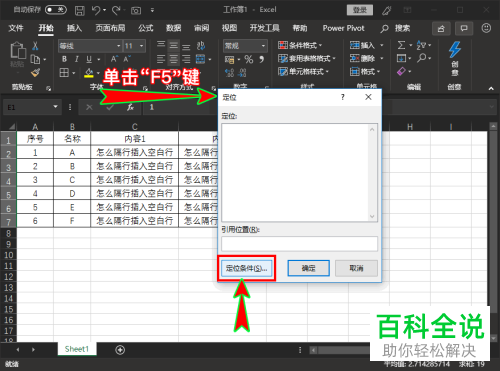Screen dimensions: 500x371
Task: Click the 插入 cells button in ribbon
Action: pos(362,45)
